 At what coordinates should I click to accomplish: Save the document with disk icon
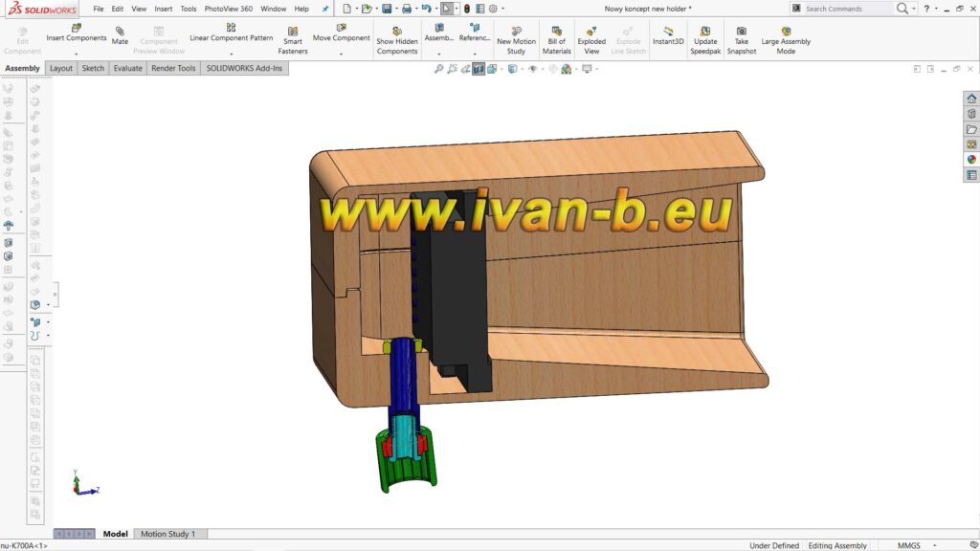(387, 9)
